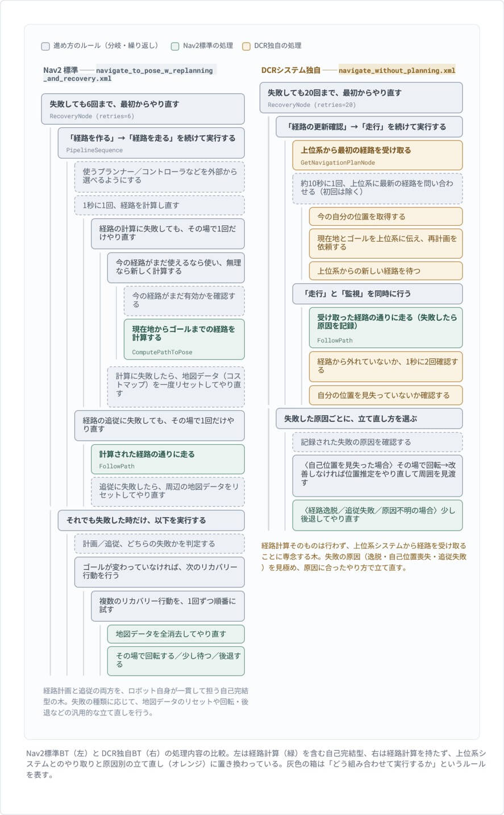
Task: Click 自分の位置を見失っていないか確認する node
Action: 386,395
